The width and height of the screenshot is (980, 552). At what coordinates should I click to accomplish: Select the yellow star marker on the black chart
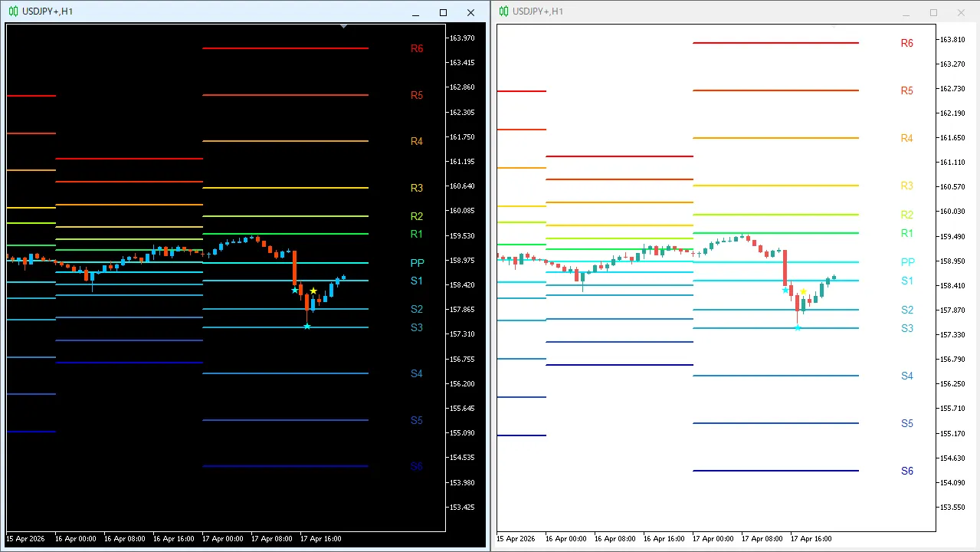click(x=313, y=291)
